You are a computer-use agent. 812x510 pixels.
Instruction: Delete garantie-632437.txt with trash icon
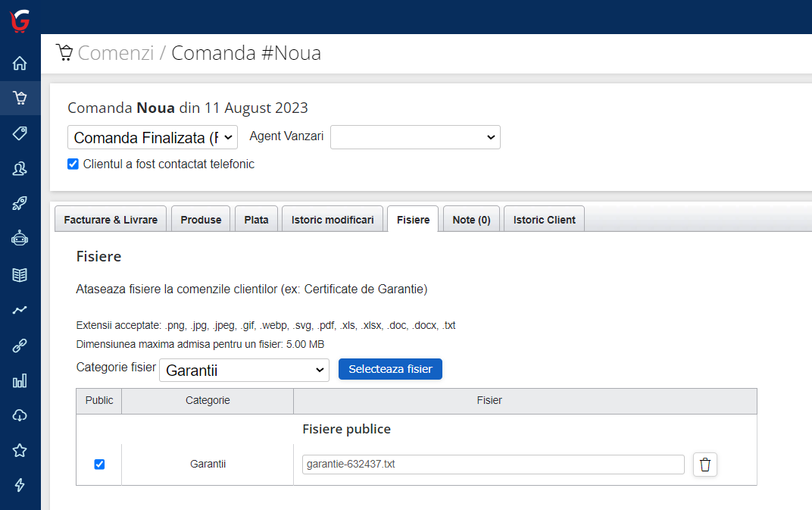pos(704,465)
